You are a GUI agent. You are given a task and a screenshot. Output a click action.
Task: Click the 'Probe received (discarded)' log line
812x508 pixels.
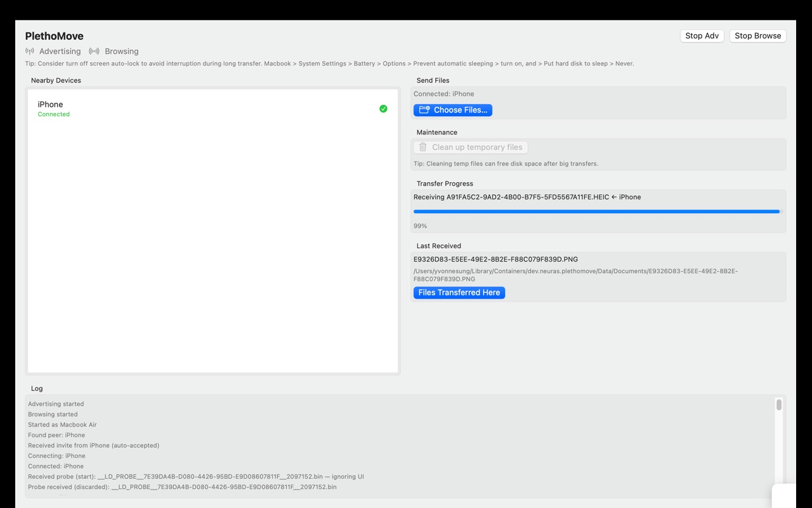[x=182, y=487]
